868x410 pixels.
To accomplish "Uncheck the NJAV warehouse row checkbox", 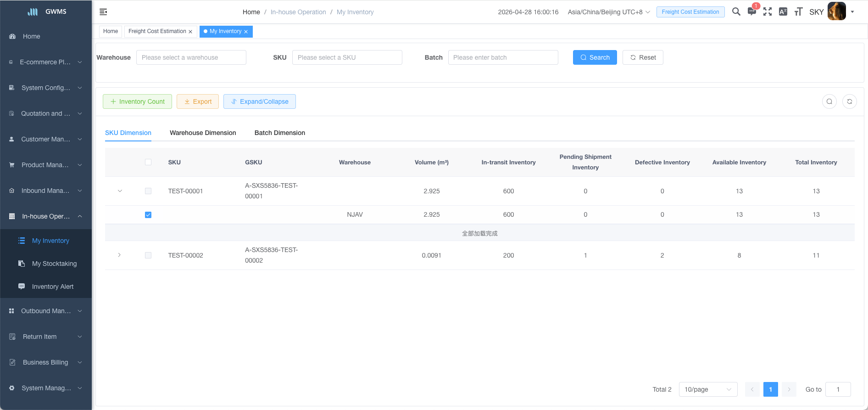I will (x=148, y=215).
